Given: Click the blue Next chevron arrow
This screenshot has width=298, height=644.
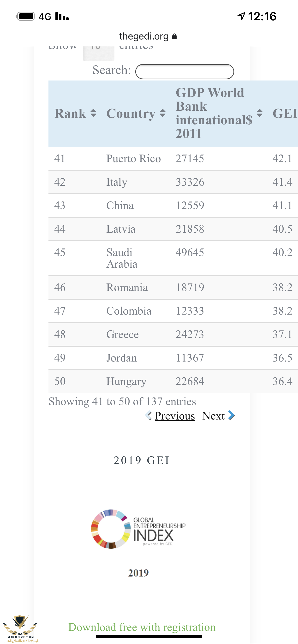Looking at the screenshot, I should [232, 415].
